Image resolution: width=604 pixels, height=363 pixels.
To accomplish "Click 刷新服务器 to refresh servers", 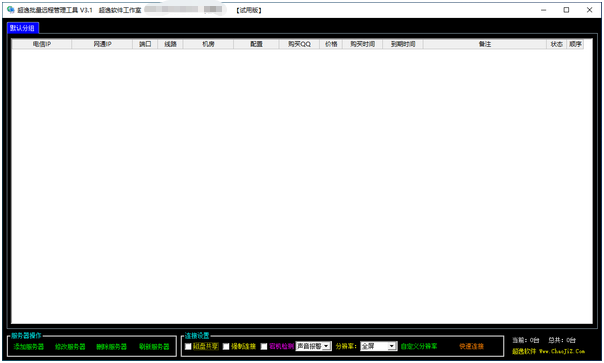I will (x=154, y=346).
